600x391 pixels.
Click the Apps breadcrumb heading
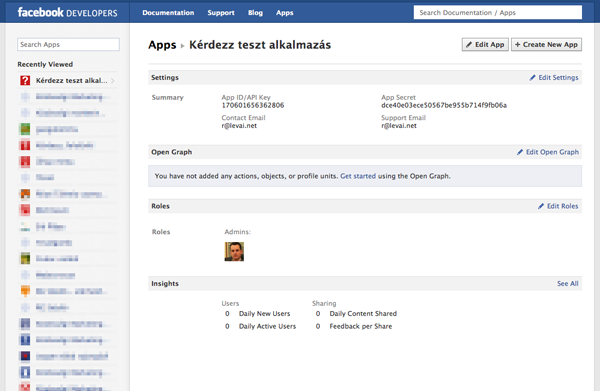tap(162, 45)
